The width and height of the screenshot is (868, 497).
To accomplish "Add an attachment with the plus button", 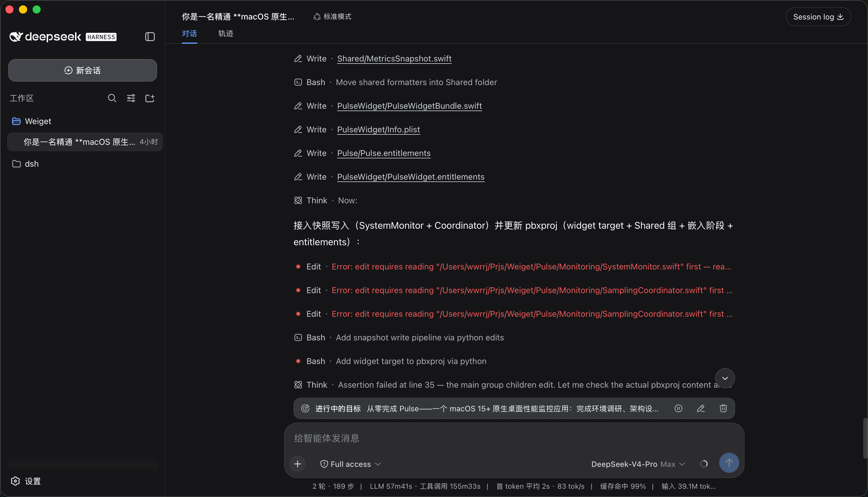I will point(297,464).
